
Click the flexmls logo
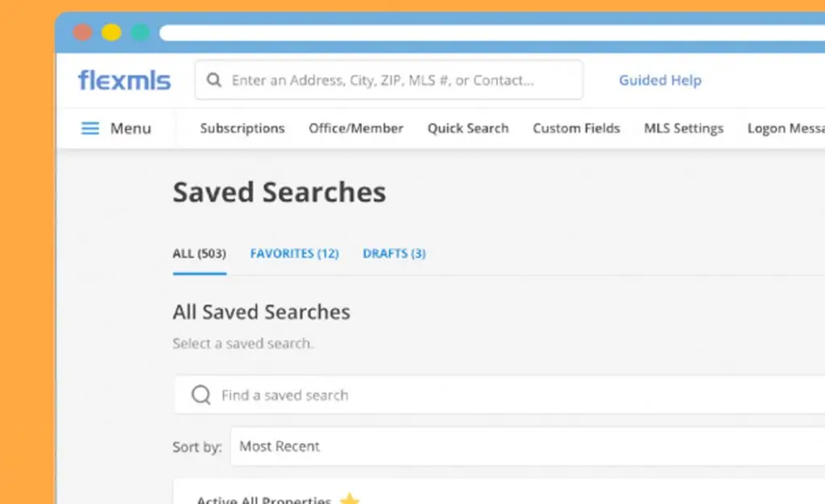(124, 81)
